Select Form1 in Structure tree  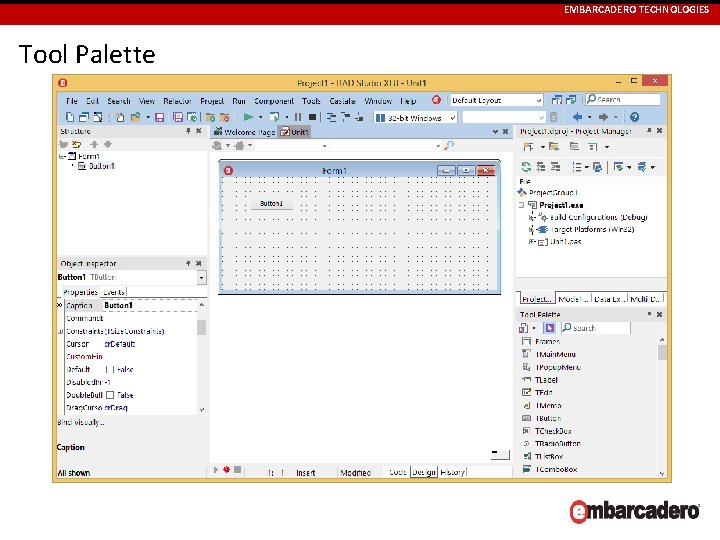coord(89,156)
